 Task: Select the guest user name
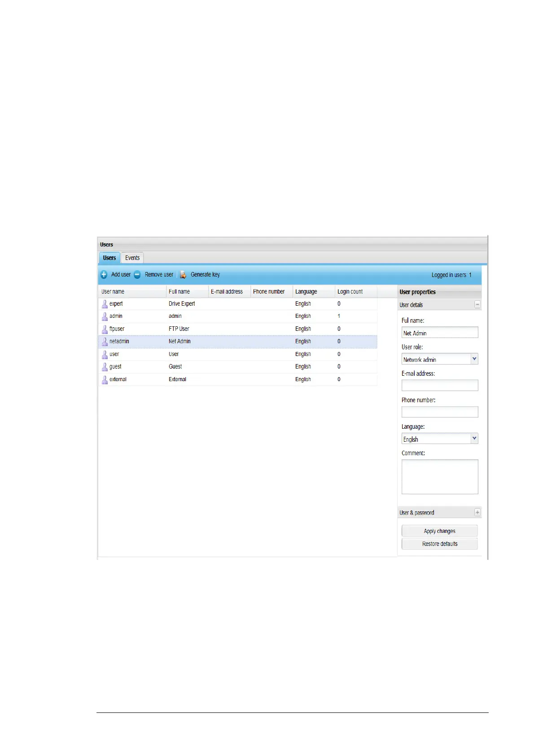coord(115,367)
